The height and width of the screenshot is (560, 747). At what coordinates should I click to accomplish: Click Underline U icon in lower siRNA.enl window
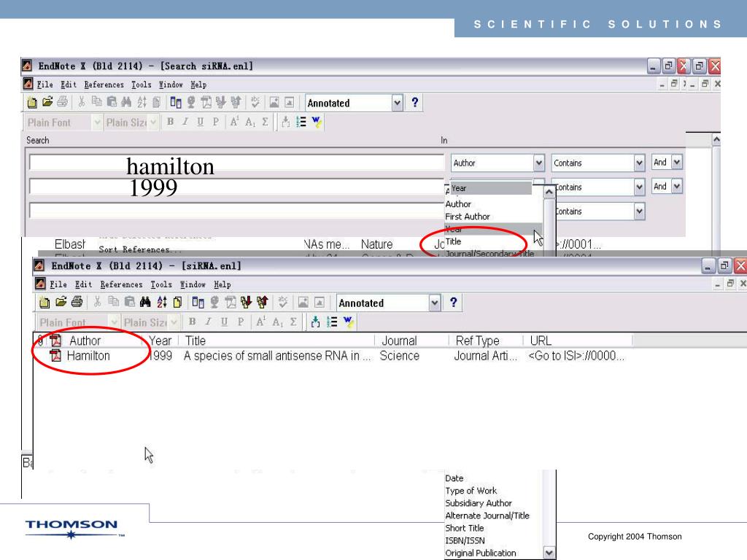click(x=225, y=322)
